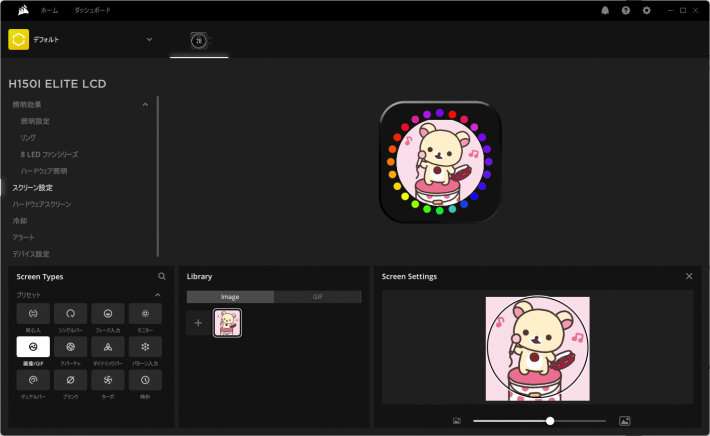The width and height of the screenshot is (710, 436).
Task: Select the ターボ screen type
Action: point(108,380)
